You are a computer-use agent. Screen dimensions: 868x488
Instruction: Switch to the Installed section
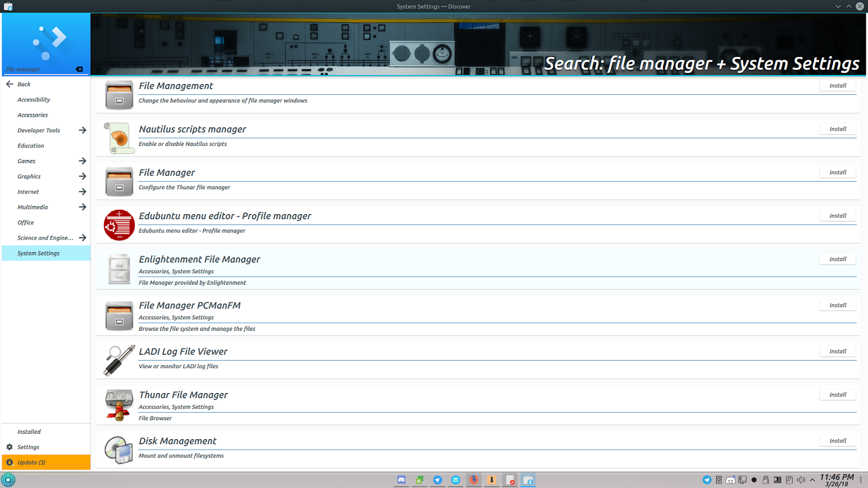click(28, 432)
